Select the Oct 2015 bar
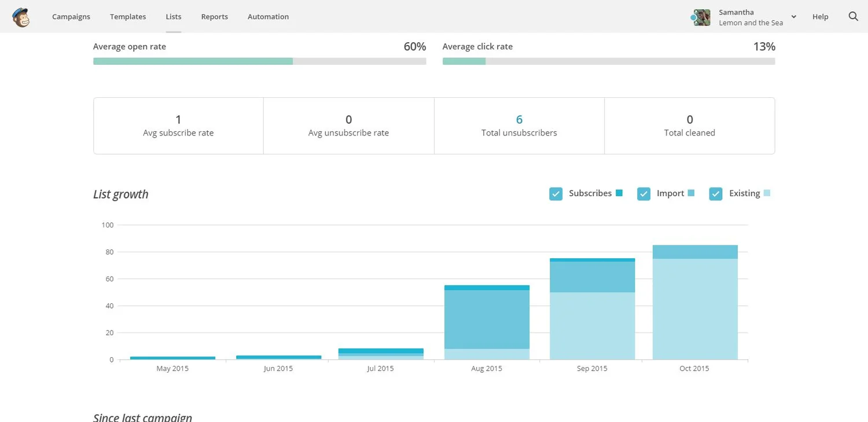 click(x=694, y=301)
